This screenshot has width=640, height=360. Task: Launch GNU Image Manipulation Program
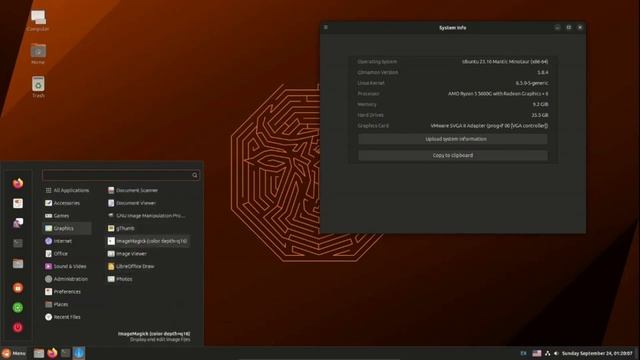(x=148, y=216)
